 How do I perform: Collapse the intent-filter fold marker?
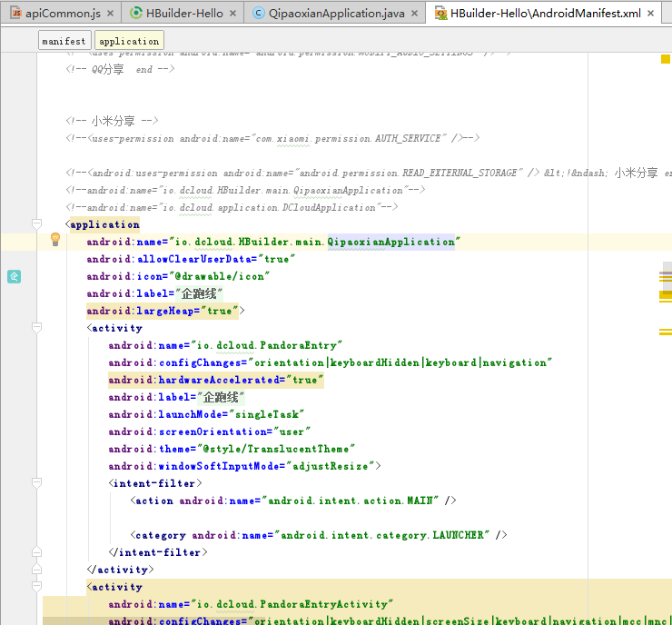tap(37, 482)
